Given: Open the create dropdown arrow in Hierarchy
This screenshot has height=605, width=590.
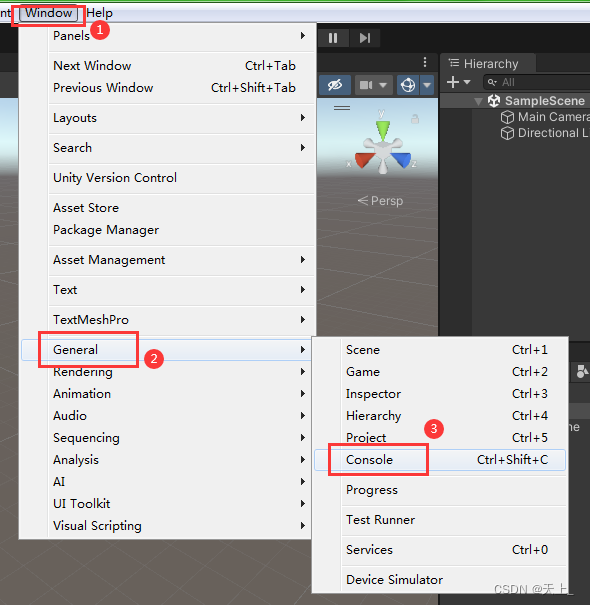Looking at the screenshot, I should [x=467, y=82].
